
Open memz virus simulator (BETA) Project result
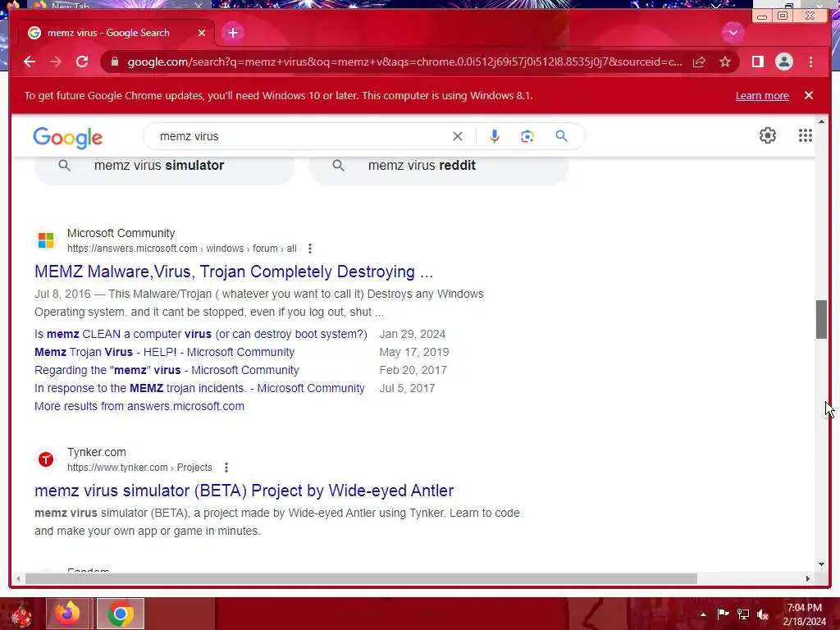point(244,491)
